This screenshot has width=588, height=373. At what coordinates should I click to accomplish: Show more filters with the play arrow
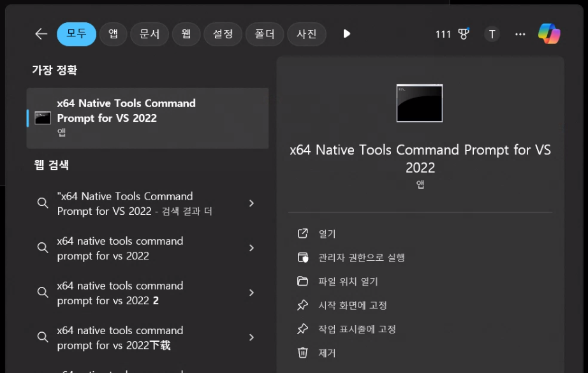click(x=347, y=34)
